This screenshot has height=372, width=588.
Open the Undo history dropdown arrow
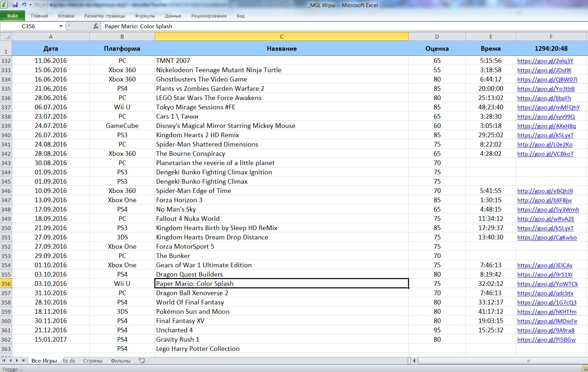pos(30,5)
